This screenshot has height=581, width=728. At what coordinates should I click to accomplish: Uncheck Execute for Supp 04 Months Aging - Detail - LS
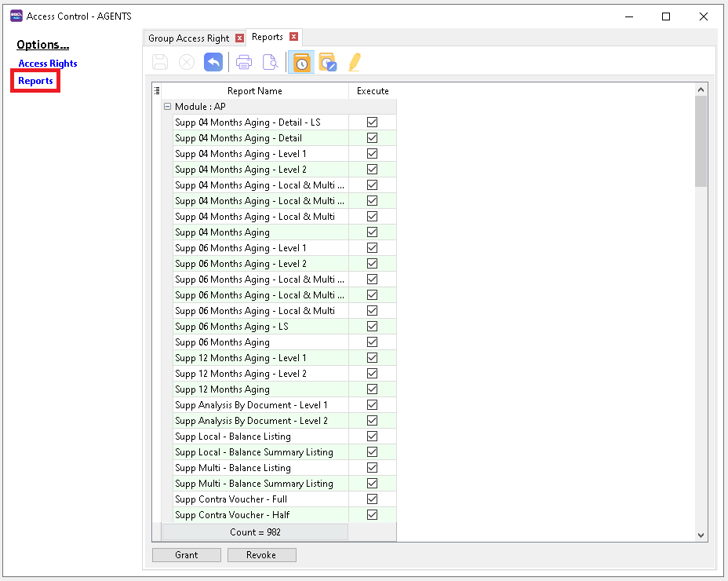click(x=372, y=122)
